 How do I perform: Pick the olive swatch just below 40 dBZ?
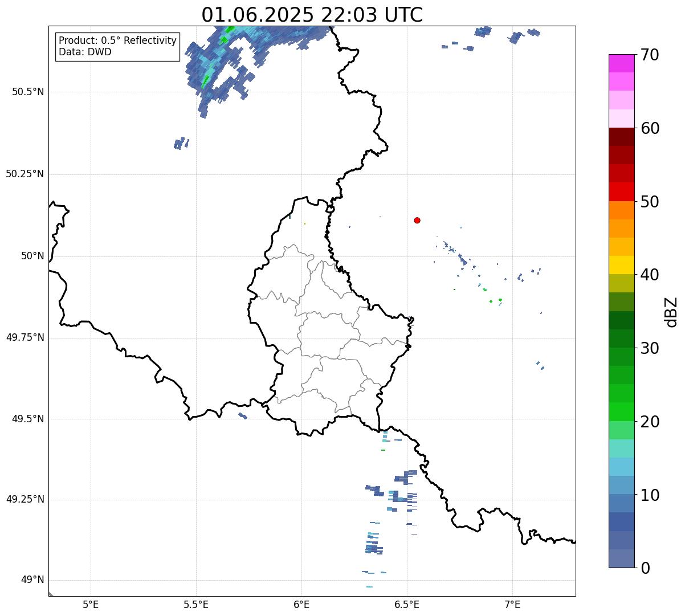[x=622, y=283]
